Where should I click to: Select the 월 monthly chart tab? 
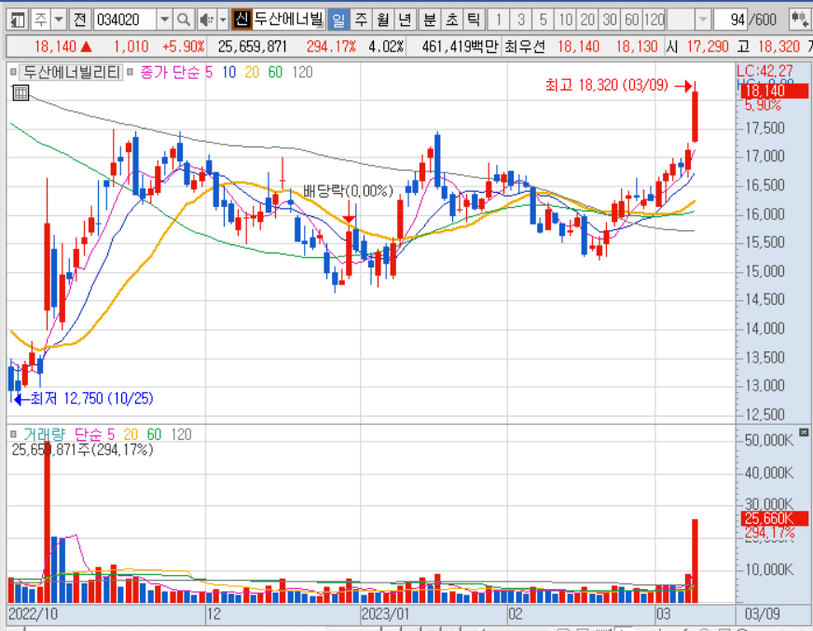click(x=383, y=20)
